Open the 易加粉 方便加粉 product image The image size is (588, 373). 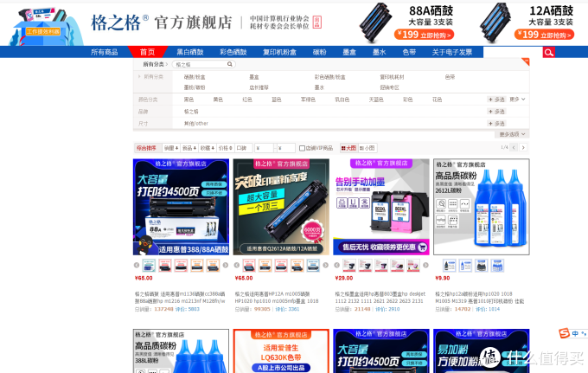coord(482,350)
